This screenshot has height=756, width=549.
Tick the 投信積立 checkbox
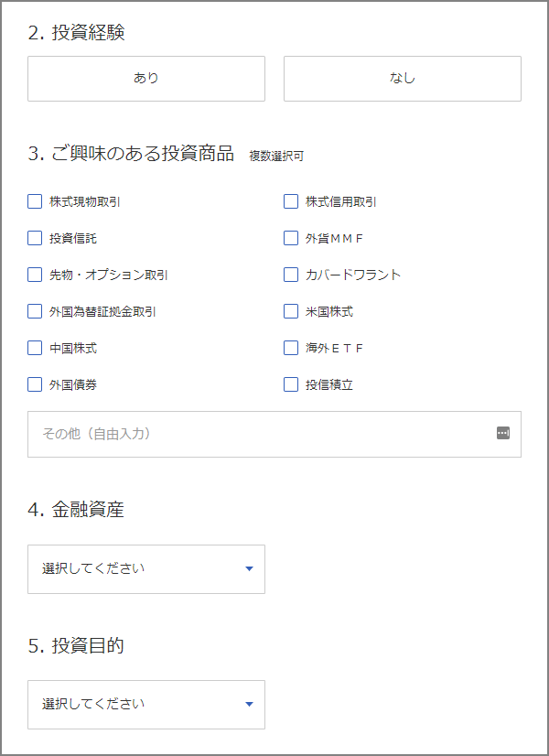click(291, 384)
